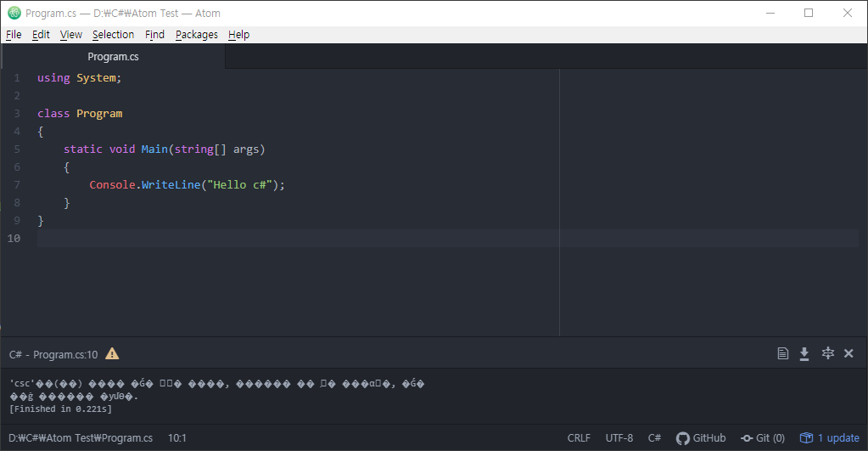Click the Atom logo in the title bar
868x451 pixels.
click(14, 13)
